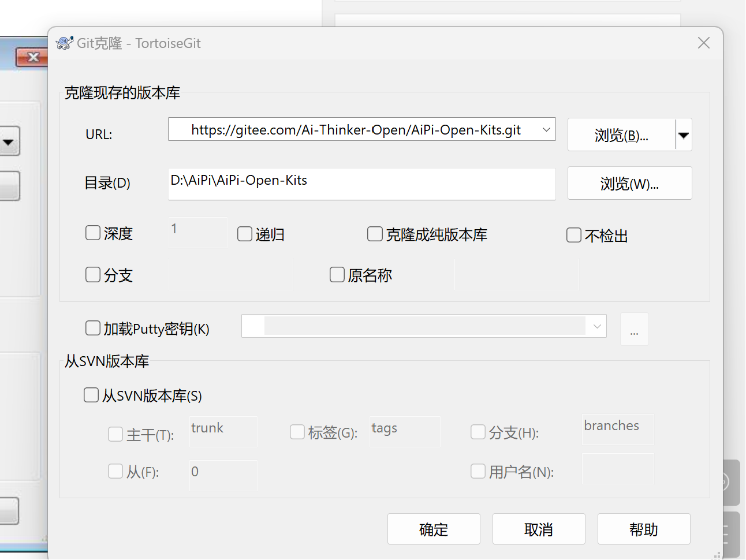Click the red X button in background window
The height and width of the screenshot is (560, 746).
pyautogui.click(x=33, y=57)
